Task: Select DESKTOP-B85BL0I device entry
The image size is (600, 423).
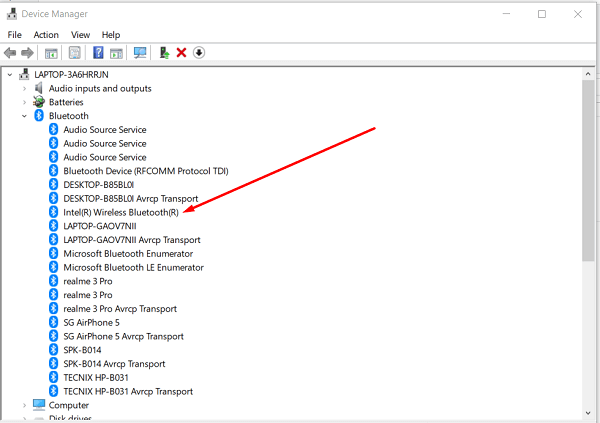Action: (x=99, y=185)
